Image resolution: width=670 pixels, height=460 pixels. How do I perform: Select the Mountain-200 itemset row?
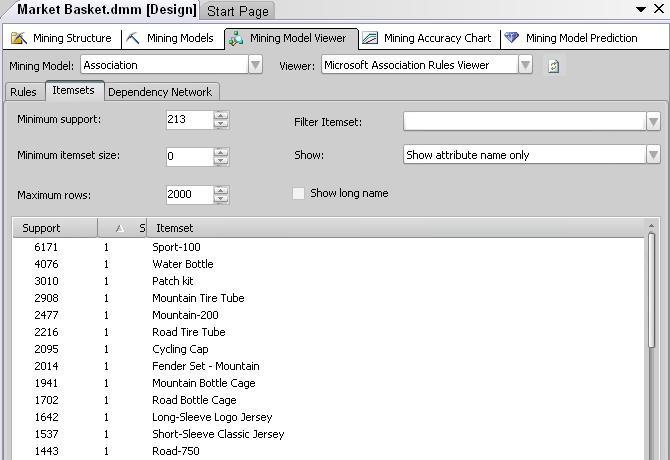click(329, 315)
